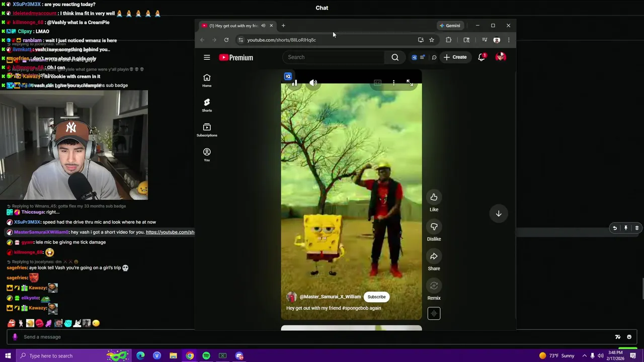Open Chrome media controls icon
Screen dimensions: 644x362
click(485, 40)
